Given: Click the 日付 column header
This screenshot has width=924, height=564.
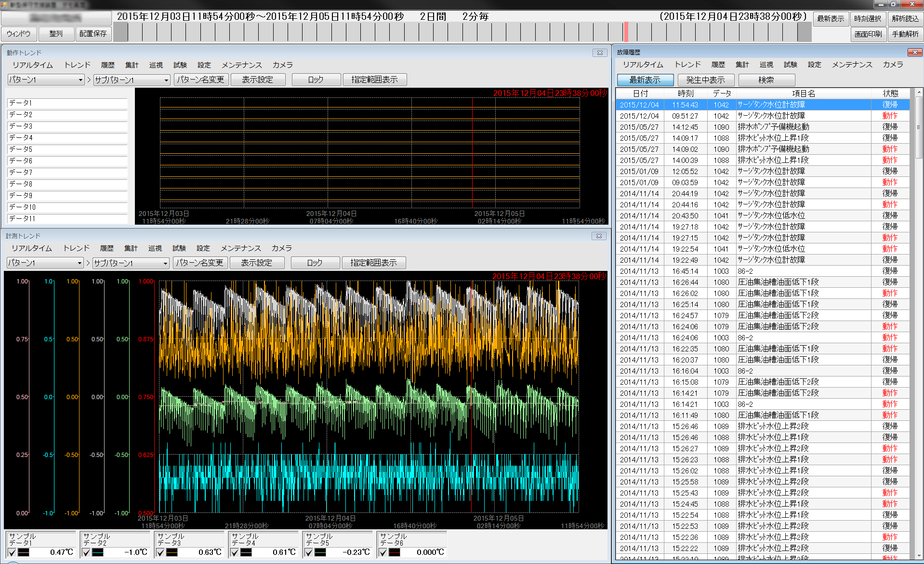Looking at the screenshot, I should 640,94.
